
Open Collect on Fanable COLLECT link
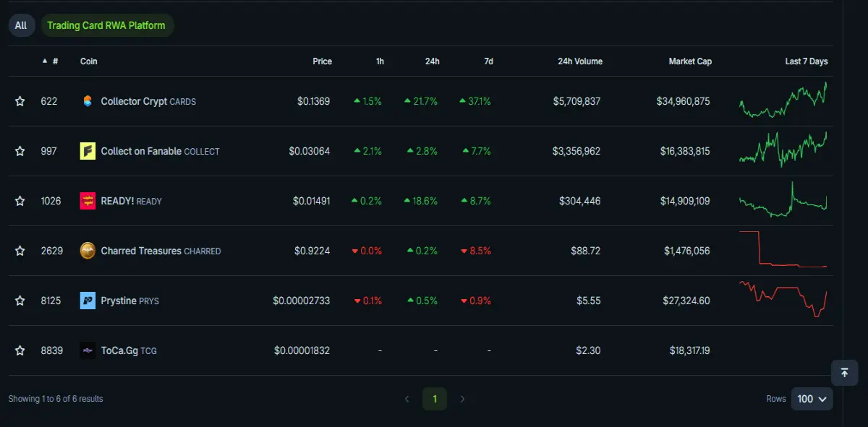point(160,152)
